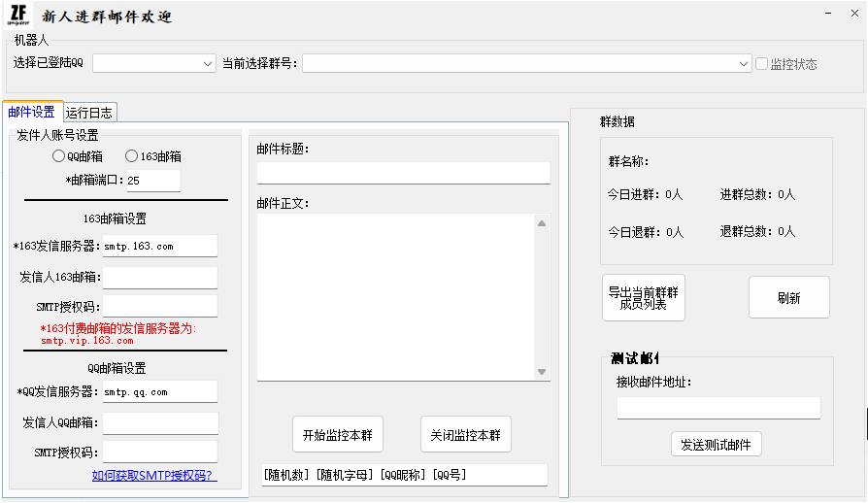Switch to the 运行日志 tab
The image size is (868, 503).
(x=89, y=113)
